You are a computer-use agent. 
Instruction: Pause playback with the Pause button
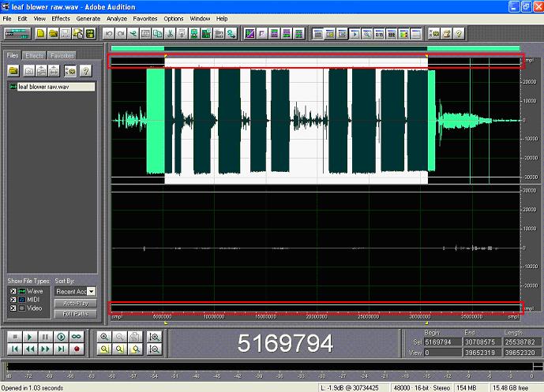(46, 337)
